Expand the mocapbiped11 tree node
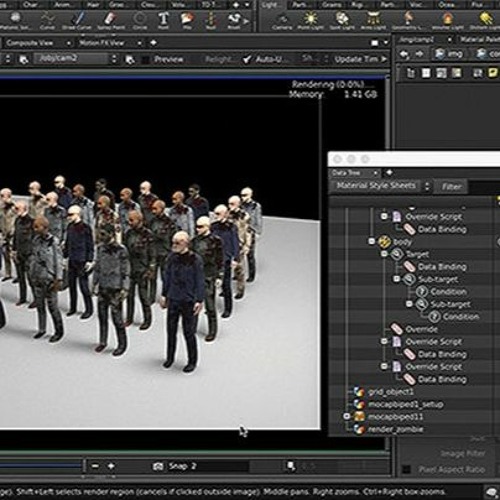This screenshot has width=500, height=500. coord(346,416)
